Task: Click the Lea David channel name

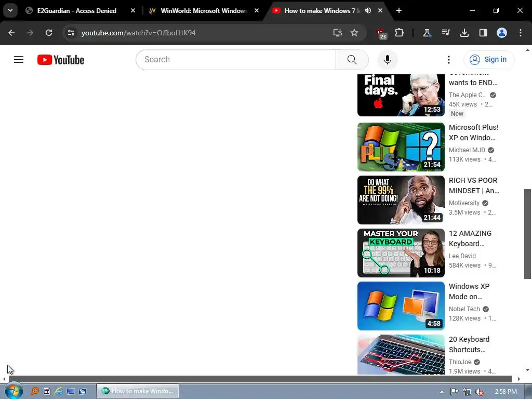Action: [462, 256]
